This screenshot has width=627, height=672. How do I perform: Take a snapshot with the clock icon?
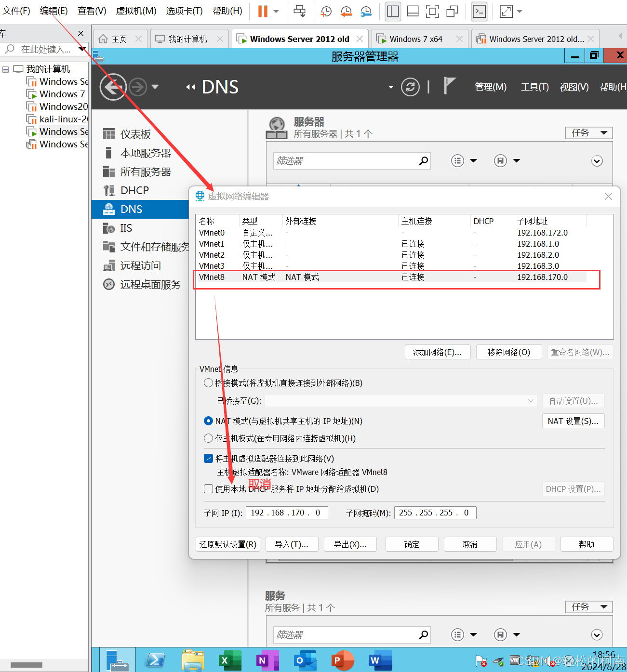click(326, 11)
